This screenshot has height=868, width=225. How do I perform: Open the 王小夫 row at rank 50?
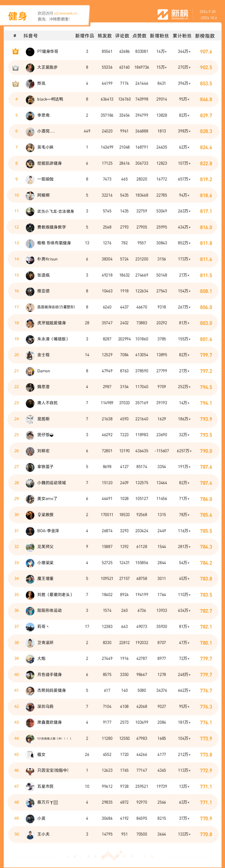113,834
